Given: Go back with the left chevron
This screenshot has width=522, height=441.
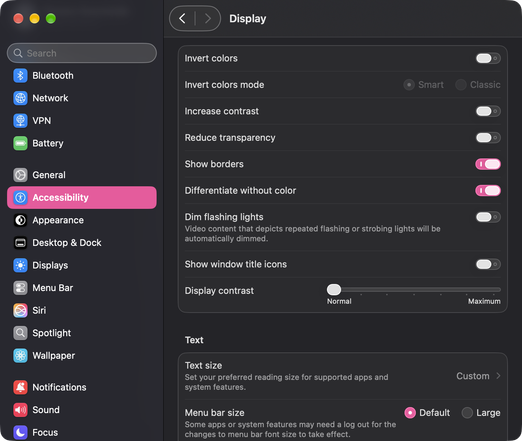Looking at the screenshot, I should (x=182, y=18).
